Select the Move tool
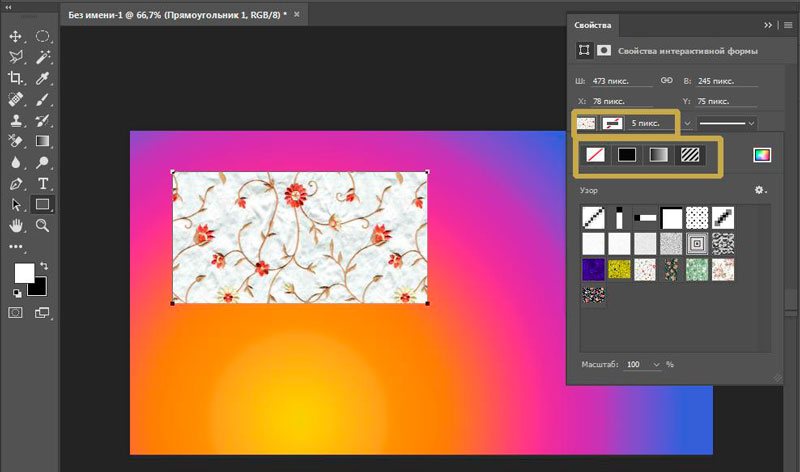The width and height of the screenshot is (800, 472). click(x=15, y=36)
